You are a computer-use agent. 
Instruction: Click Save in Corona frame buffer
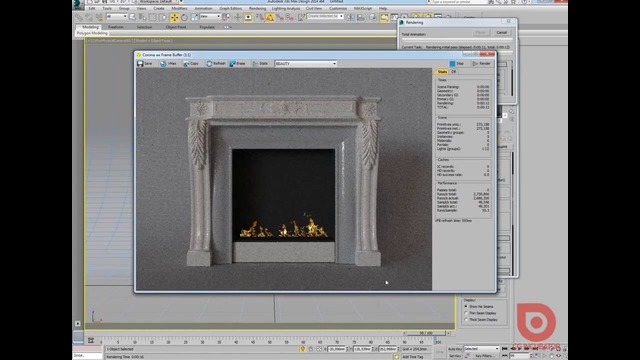(x=145, y=64)
